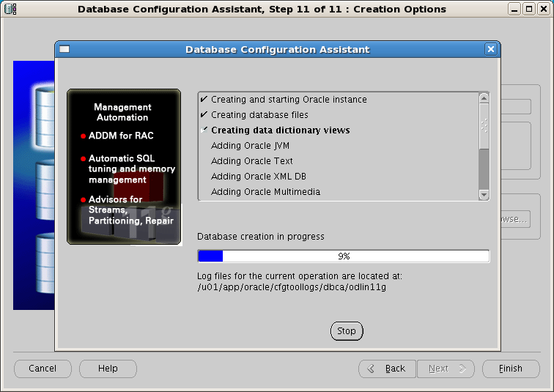
Task: Select 'Creating database files' step
Action: (259, 115)
